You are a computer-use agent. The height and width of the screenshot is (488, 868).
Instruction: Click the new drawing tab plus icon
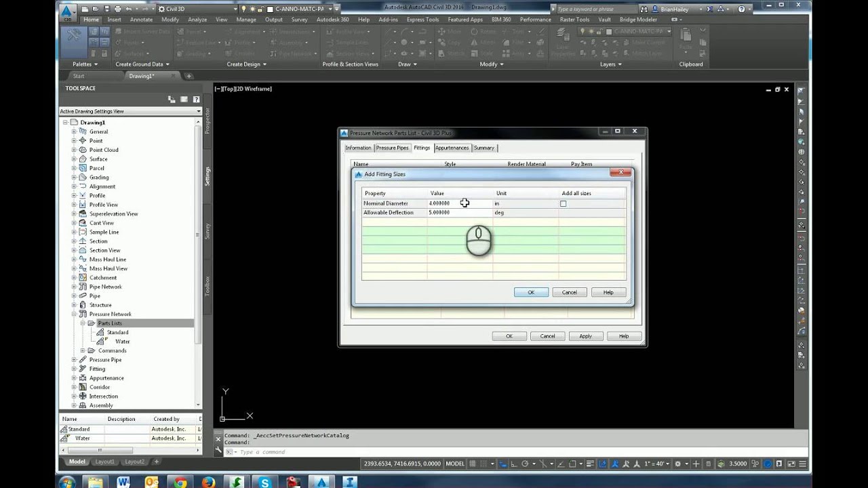[x=189, y=76]
